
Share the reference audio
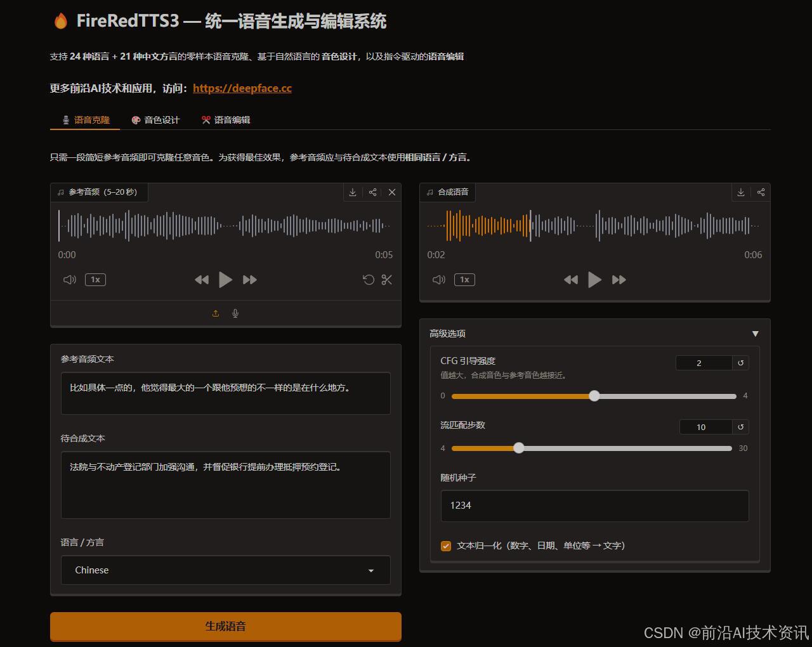pyautogui.click(x=373, y=192)
